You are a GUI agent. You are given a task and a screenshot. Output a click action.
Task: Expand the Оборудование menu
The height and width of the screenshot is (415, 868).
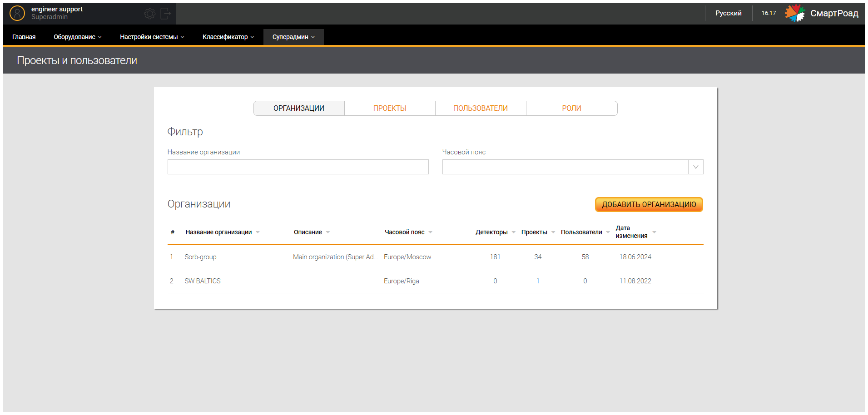point(78,37)
